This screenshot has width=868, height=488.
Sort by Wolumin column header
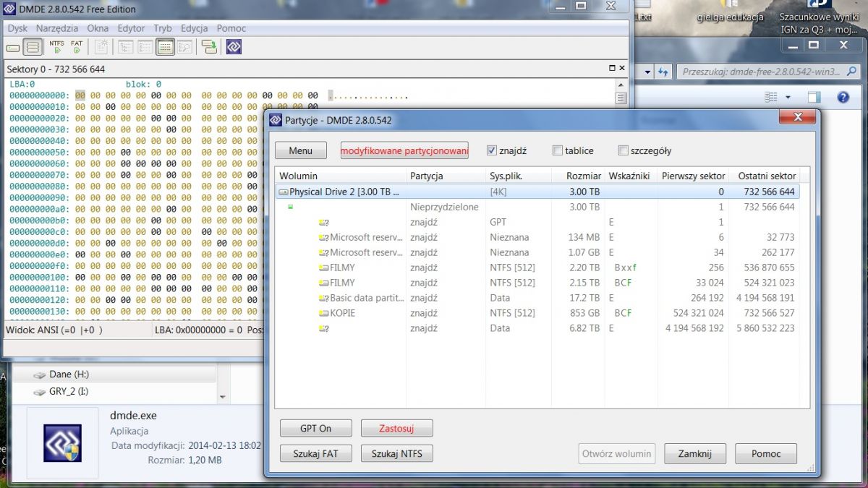(x=341, y=176)
